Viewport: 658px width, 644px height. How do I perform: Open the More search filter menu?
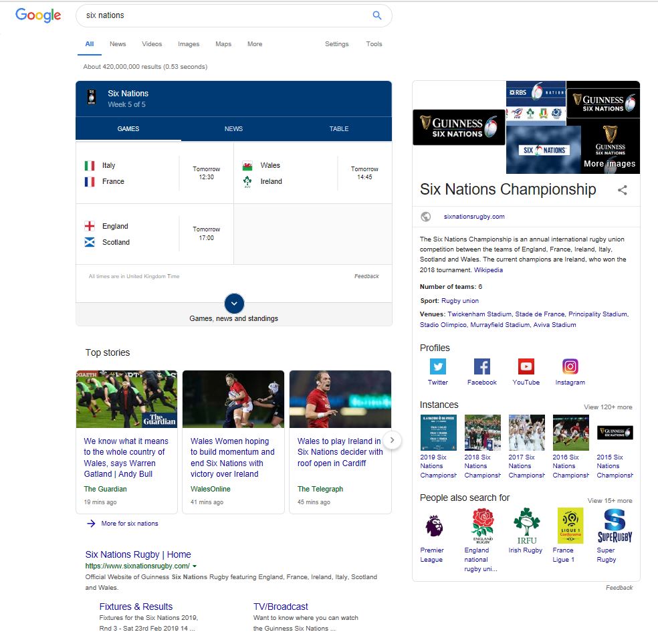click(255, 44)
